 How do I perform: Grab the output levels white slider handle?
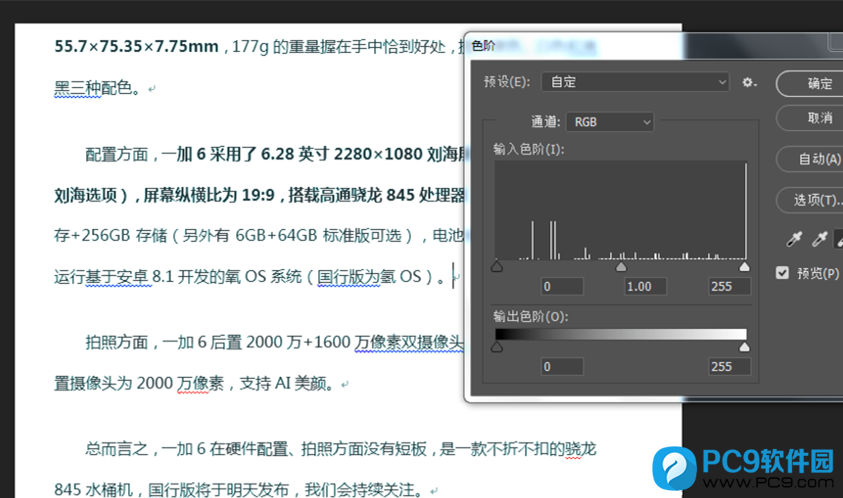(x=744, y=347)
